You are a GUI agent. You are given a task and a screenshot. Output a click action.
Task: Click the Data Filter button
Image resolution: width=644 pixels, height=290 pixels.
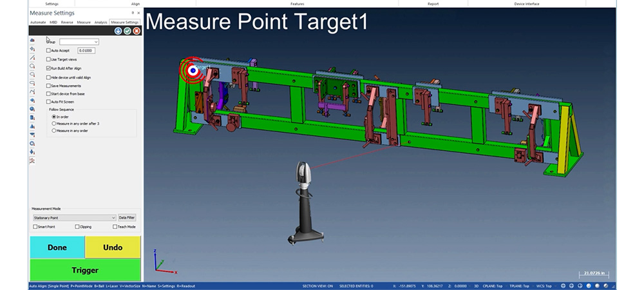127,218
